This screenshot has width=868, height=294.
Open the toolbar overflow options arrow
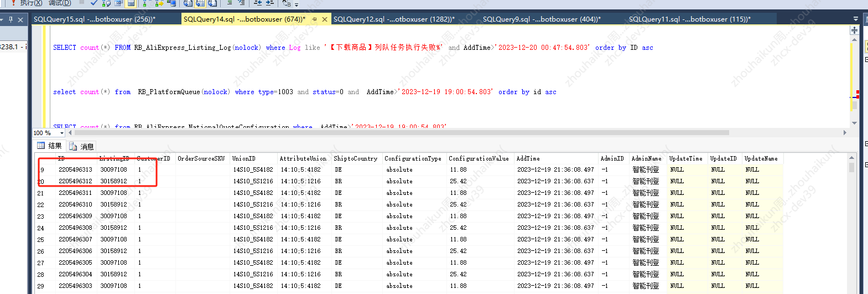click(x=297, y=4)
